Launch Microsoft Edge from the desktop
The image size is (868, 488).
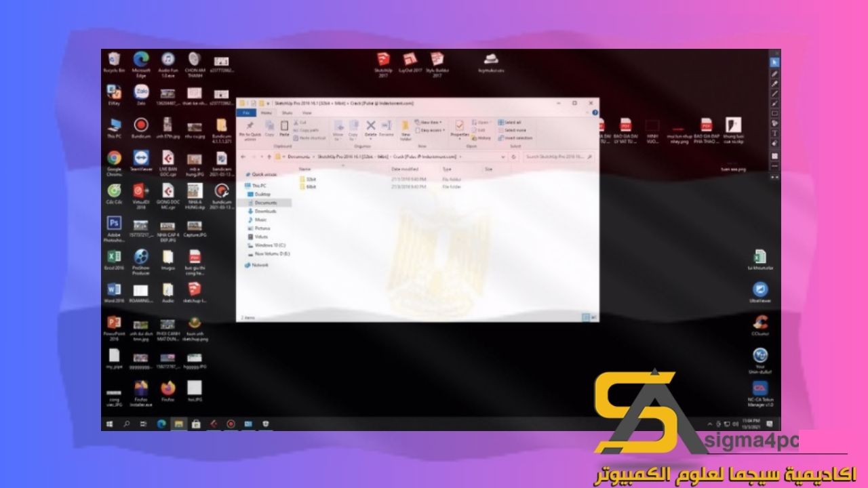click(141, 64)
